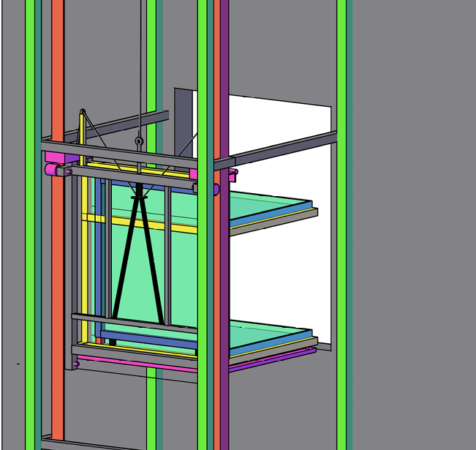Screen dimensions: 476x450
Task: Select the suspension ring above the A-frame
Action: [138, 141]
